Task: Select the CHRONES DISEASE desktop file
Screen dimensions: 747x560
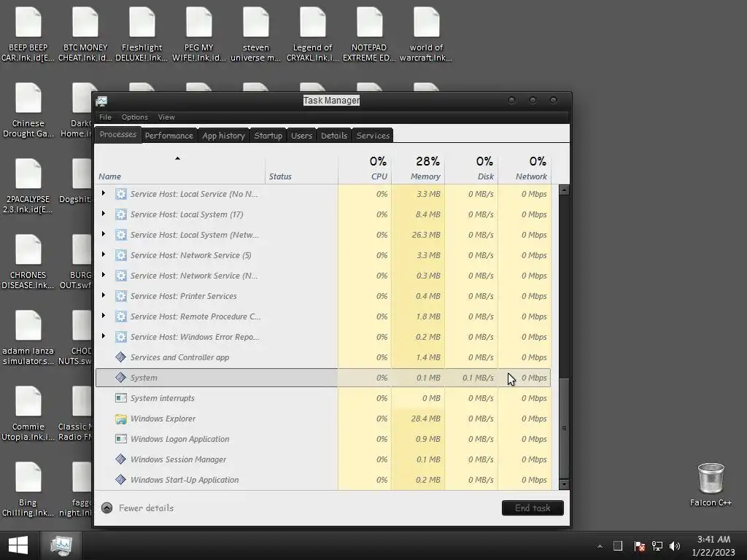Action: [28, 262]
